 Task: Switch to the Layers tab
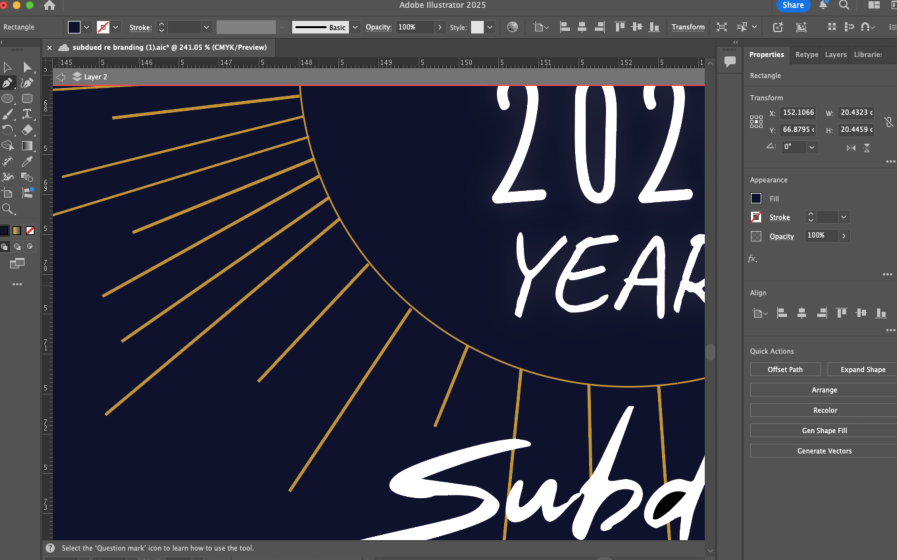tap(836, 54)
